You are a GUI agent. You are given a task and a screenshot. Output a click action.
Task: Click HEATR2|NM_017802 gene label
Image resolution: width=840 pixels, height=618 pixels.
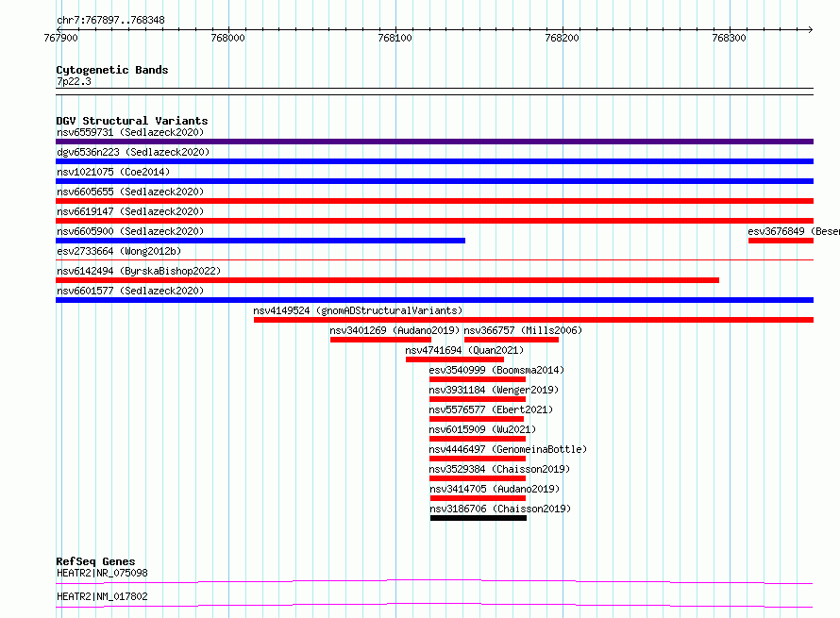tap(102, 596)
